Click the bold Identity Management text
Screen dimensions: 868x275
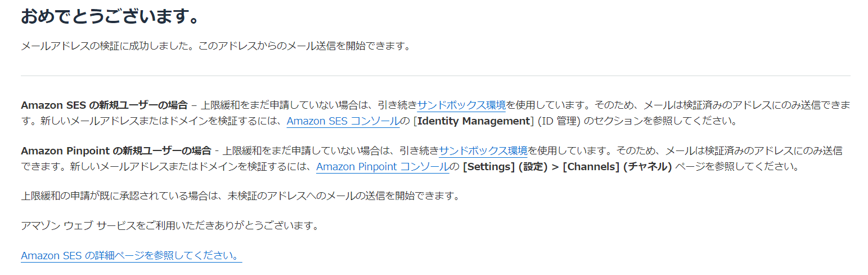click(x=475, y=121)
